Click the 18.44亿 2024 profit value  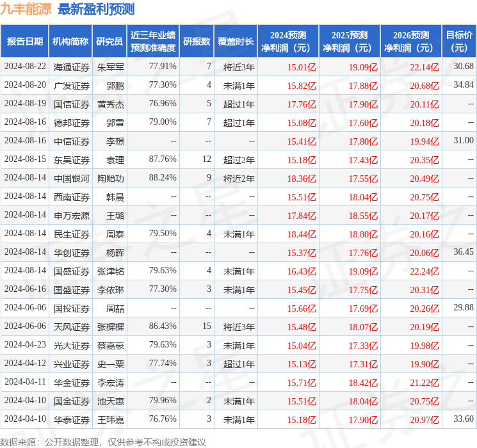tap(302, 234)
